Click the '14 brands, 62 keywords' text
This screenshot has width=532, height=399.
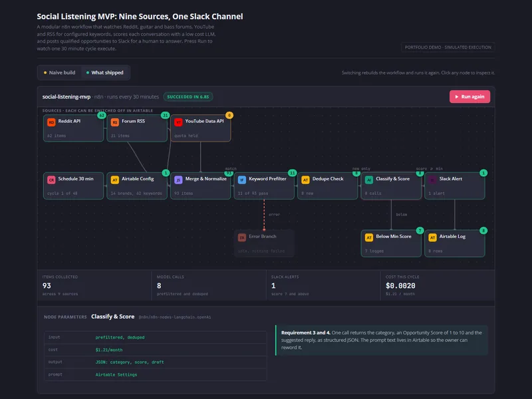click(136, 194)
